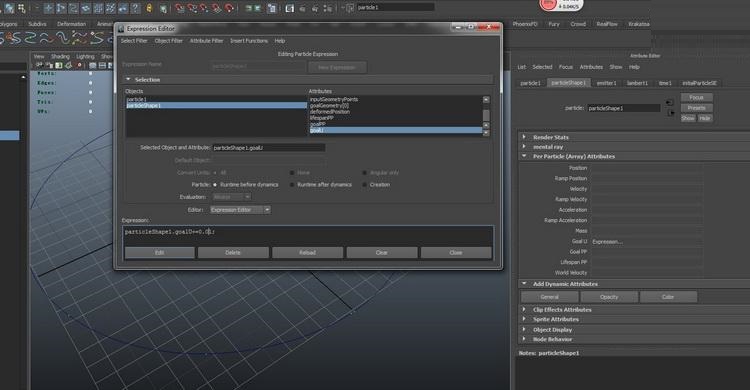
Task: Open the Editor dropdown showing Expression Editor
Action: point(240,210)
